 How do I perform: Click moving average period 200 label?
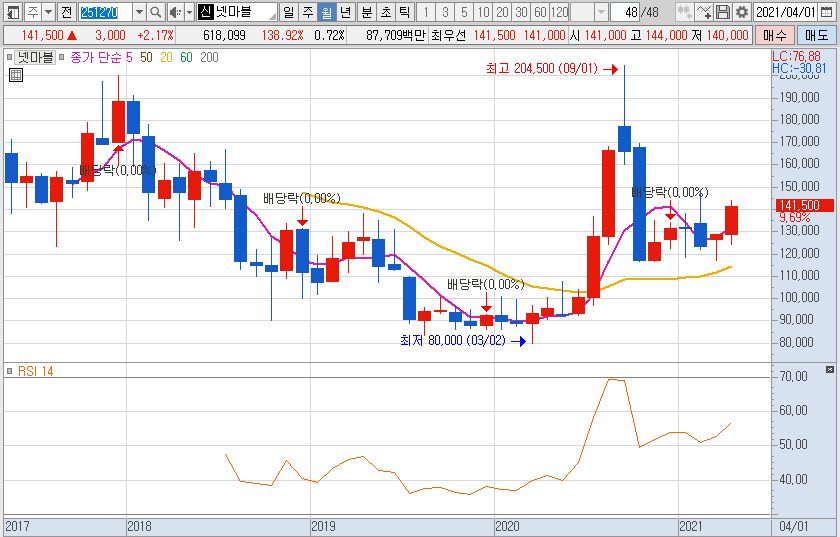[209, 57]
